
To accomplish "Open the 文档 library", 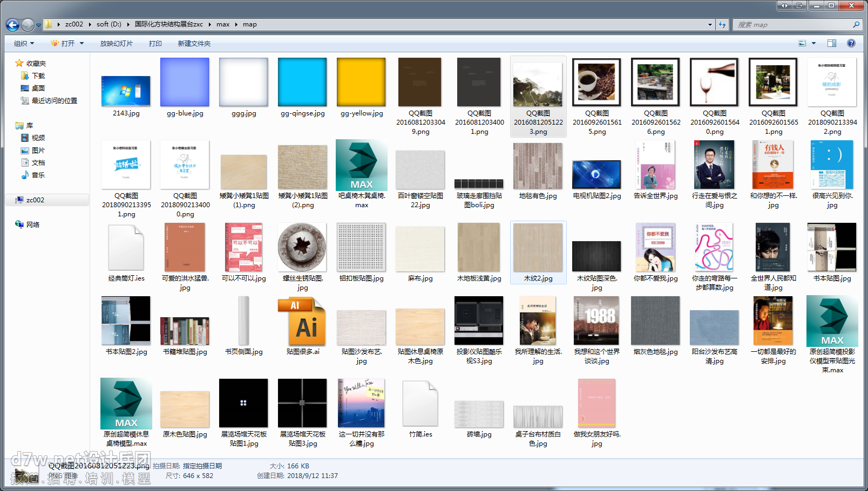I will (33, 162).
